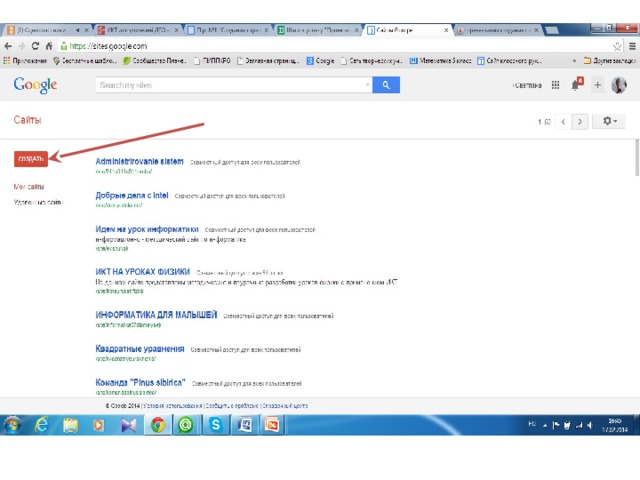Close the active Sites tab
This screenshot has width=640, height=480.
446,30
